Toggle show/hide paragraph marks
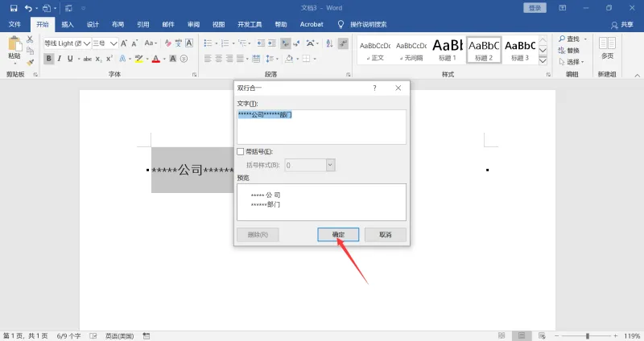The height and width of the screenshot is (341, 644). 343,43
